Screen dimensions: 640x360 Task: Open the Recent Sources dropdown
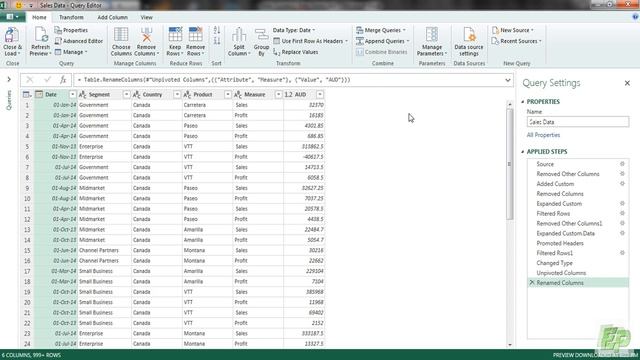[517, 41]
